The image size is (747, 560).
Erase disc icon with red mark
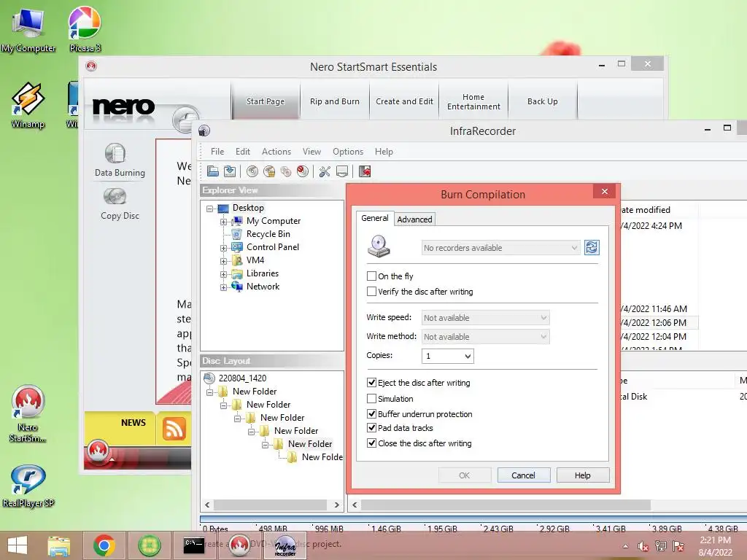303,171
